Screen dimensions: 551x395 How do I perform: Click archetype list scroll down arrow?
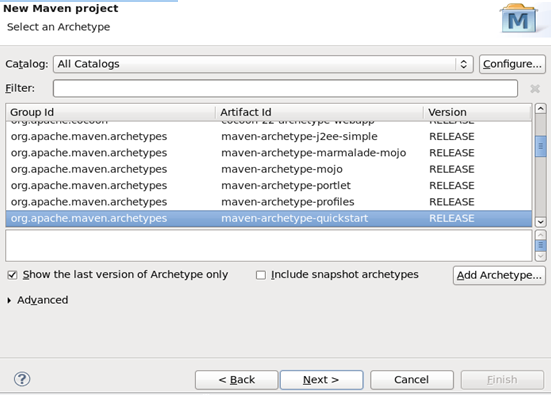click(540, 222)
